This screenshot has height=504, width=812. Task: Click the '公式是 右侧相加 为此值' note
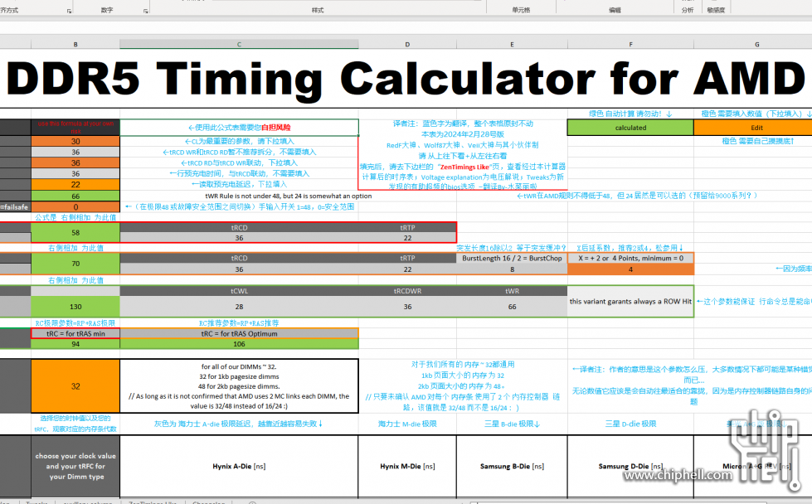click(x=75, y=218)
